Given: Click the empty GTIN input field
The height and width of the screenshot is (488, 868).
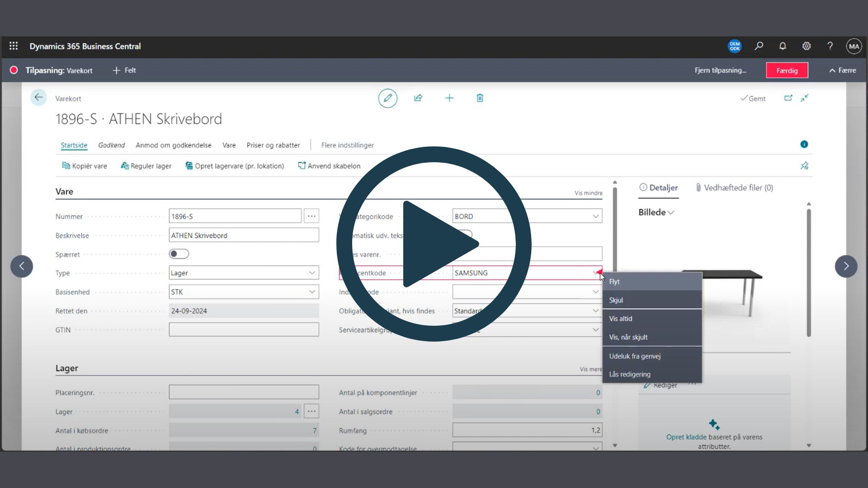Looking at the screenshot, I should point(244,330).
